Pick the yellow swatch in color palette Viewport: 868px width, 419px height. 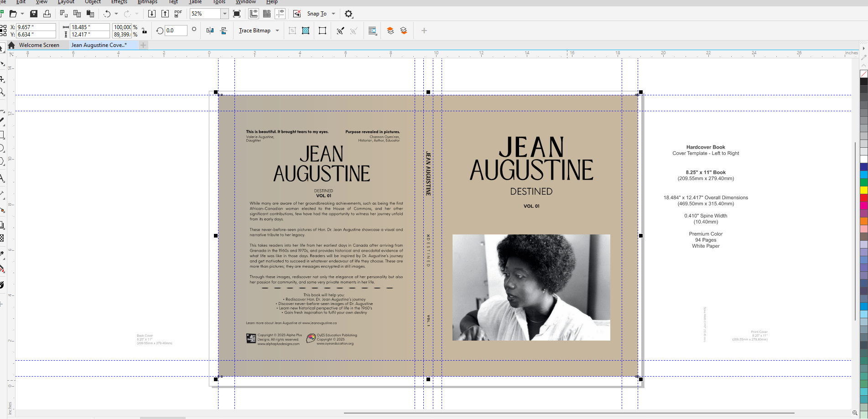(x=863, y=190)
